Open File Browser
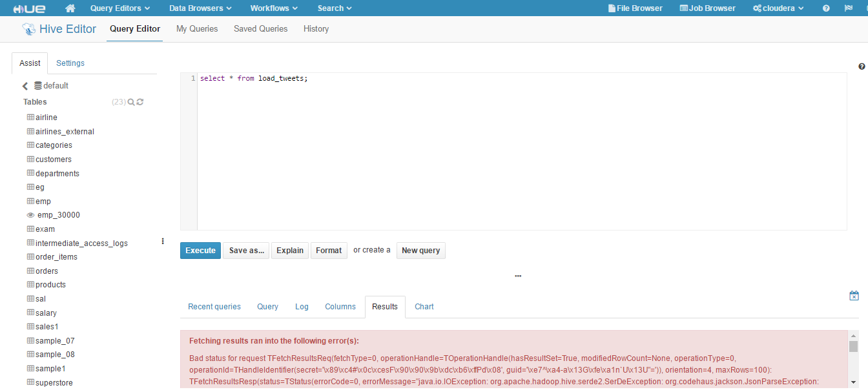This screenshot has height=392, width=868. pyautogui.click(x=635, y=8)
